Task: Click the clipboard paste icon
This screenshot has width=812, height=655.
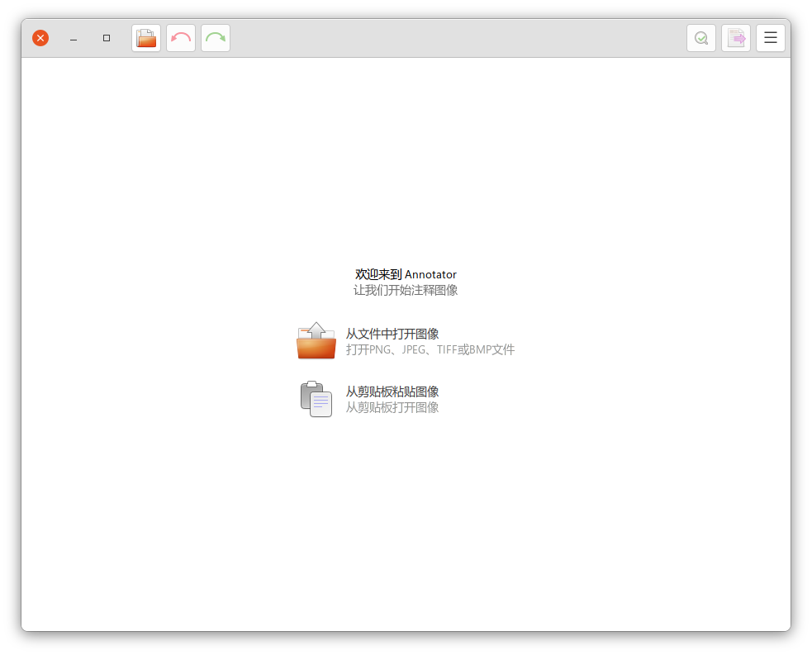Action: pyautogui.click(x=316, y=399)
